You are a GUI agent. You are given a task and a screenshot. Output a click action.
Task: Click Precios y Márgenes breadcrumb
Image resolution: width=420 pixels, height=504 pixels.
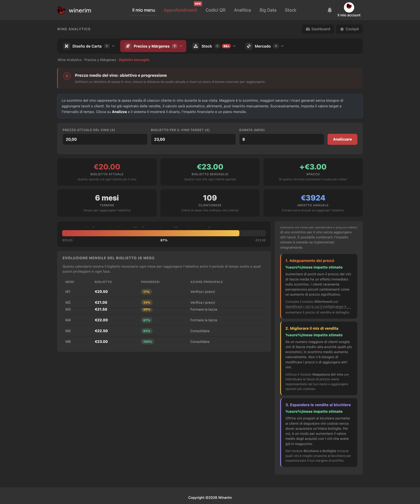(x=100, y=60)
